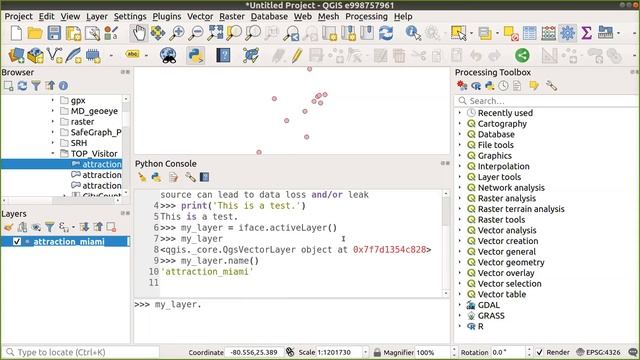Expand the Vector geometry group
The height and width of the screenshot is (360, 640).
[460, 262]
